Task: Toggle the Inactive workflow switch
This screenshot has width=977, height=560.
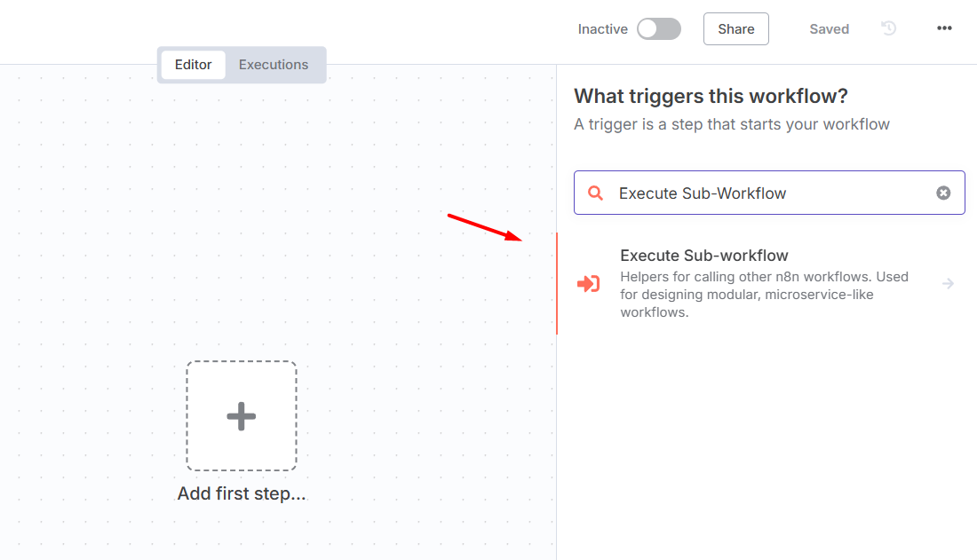Action: 659,28
